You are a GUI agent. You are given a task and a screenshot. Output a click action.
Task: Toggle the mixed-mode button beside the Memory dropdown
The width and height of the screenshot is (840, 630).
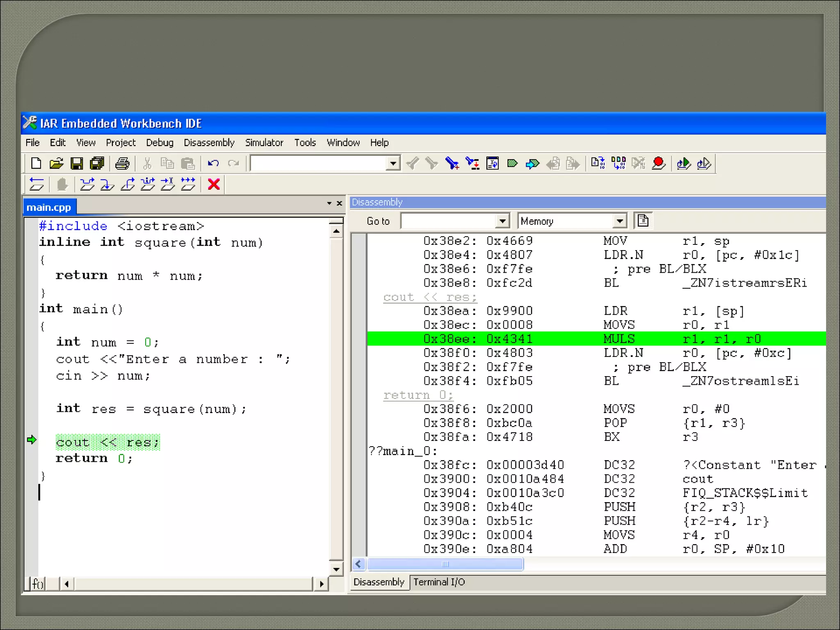pos(643,221)
